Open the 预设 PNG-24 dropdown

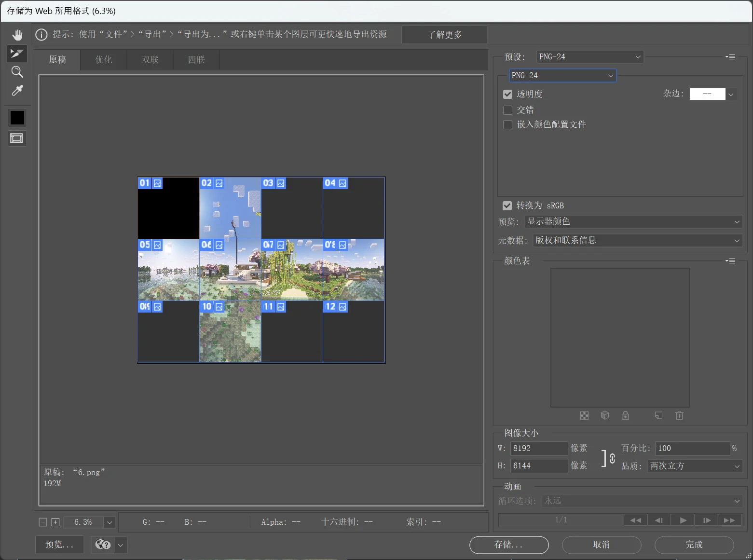pyautogui.click(x=590, y=57)
